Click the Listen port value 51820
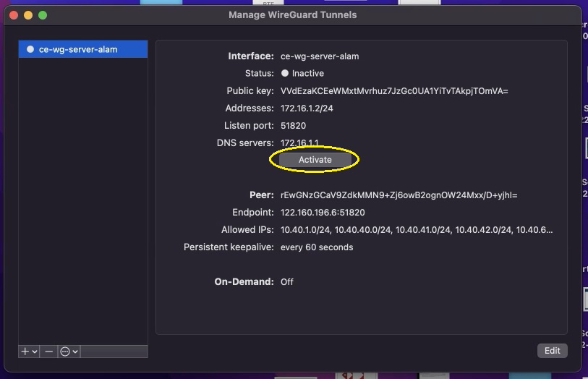Image resolution: width=588 pixels, height=379 pixels. coord(293,126)
